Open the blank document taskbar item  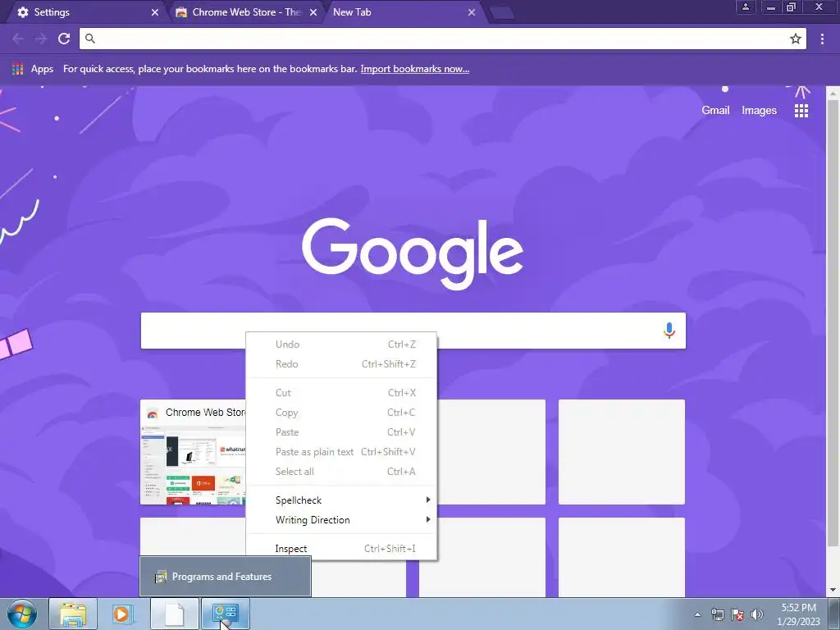point(174,614)
